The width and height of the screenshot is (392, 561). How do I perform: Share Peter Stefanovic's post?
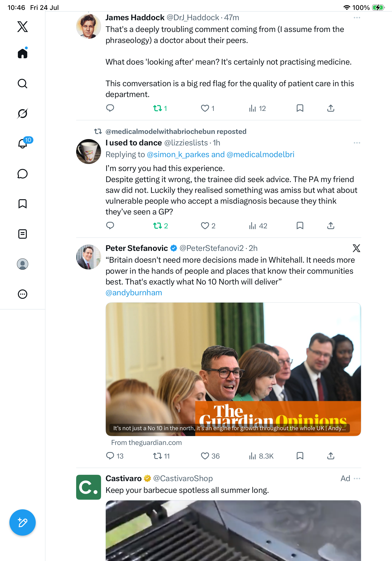[x=331, y=456]
